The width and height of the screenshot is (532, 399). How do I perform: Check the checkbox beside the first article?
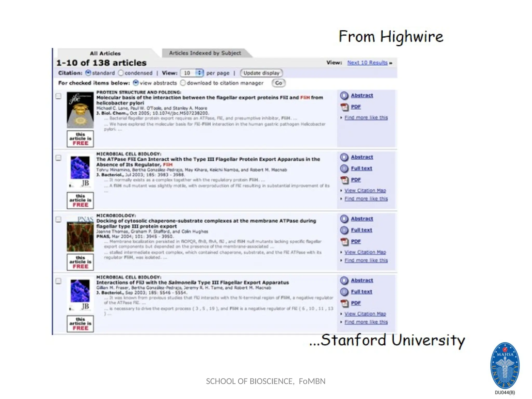[x=58, y=96]
